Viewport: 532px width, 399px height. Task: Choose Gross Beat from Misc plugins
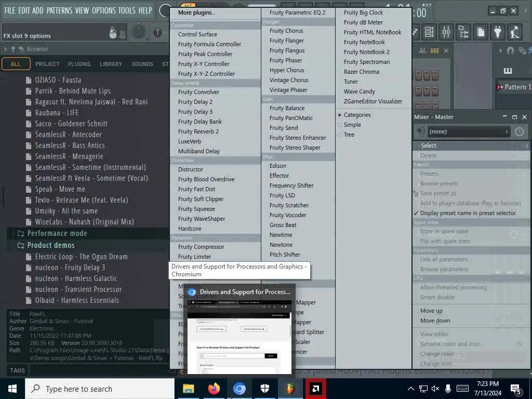coord(283,225)
